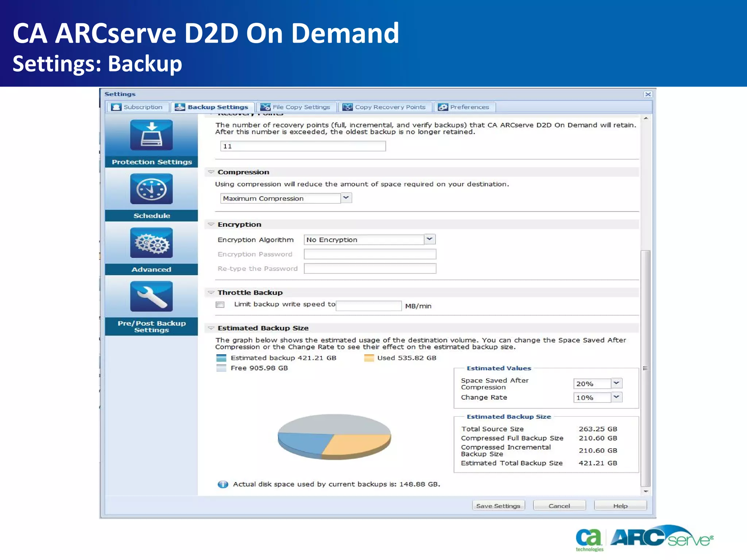Click the vertical scrollbar thumb

coord(646,368)
